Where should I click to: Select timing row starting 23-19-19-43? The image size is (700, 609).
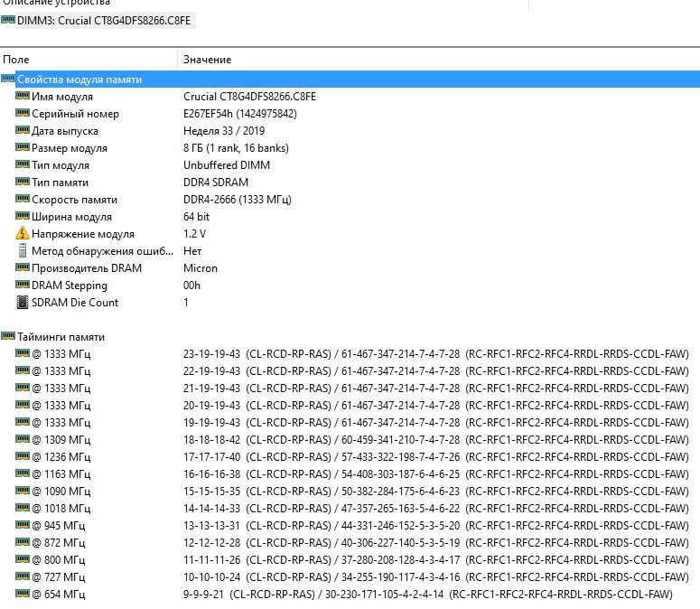(435, 354)
